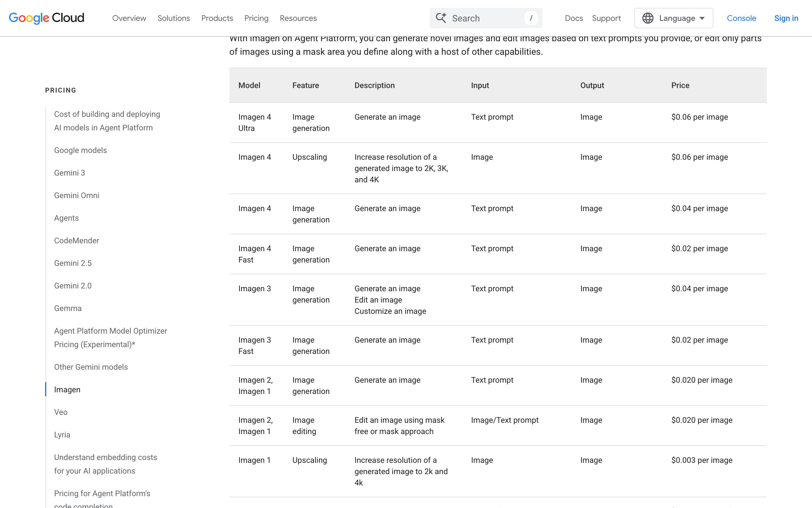Click the Model column header
The height and width of the screenshot is (508, 812).
click(x=249, y=85)
